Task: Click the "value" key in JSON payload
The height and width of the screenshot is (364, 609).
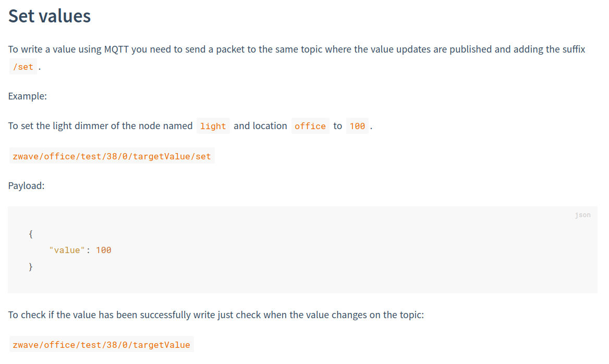Action: coord(67,250)
